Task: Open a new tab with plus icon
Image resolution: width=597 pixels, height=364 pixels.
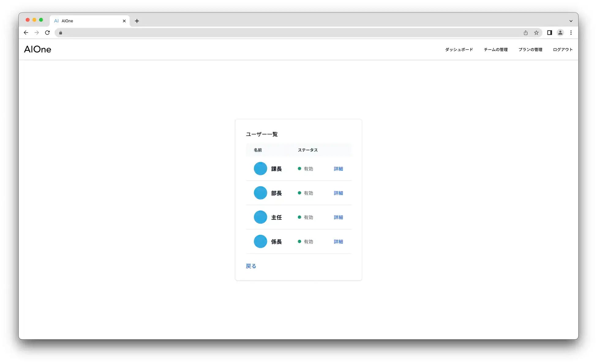Action: [137, 21]
